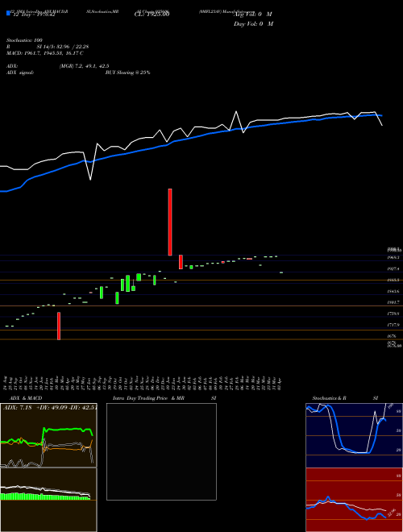This screenshot has width=403, height=532.
Task: Click the 'ADX: 7.18 +DY: 49.09 -DY: 42.51' readout
Action: click(x=50, y=408)
